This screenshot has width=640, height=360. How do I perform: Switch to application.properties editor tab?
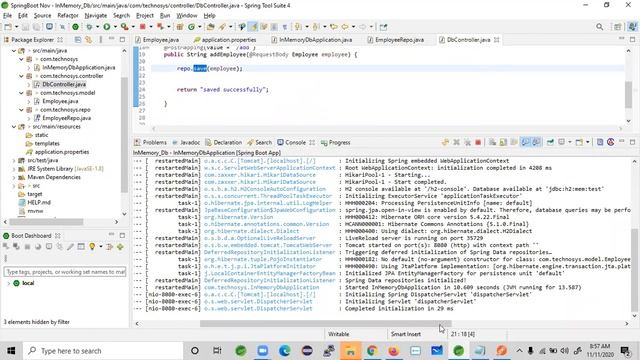tap(225, 40)
